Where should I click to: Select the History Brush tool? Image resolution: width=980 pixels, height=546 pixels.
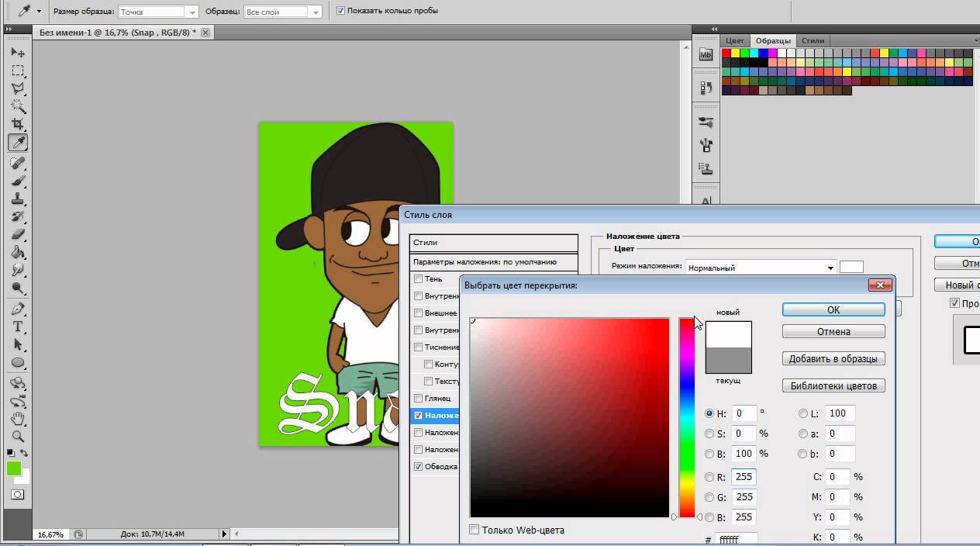tap(18, 216)
